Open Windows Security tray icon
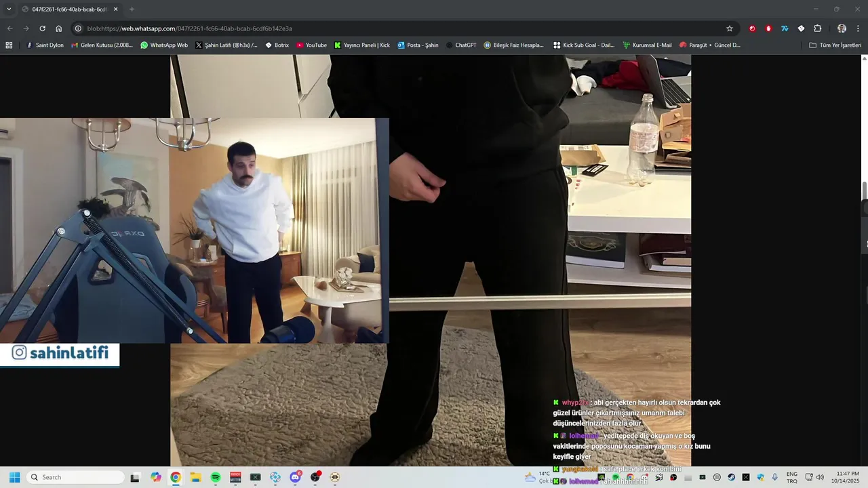 tap(760, 477)
